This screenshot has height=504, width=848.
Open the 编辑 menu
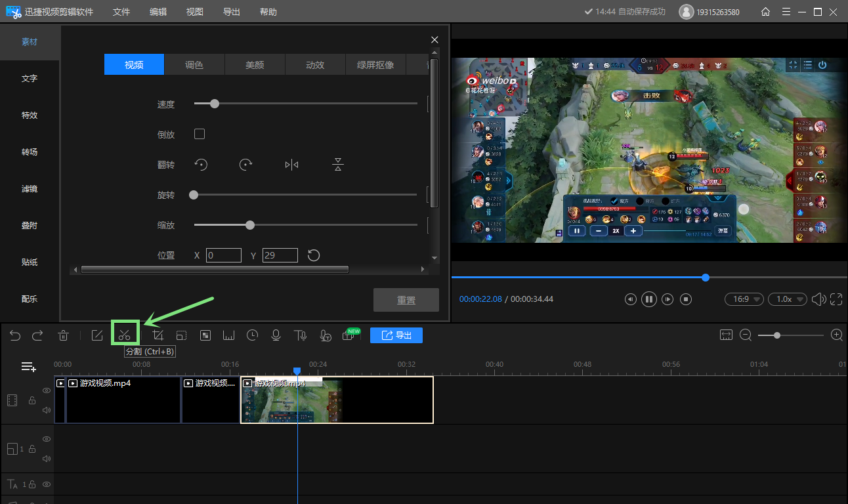158,12
